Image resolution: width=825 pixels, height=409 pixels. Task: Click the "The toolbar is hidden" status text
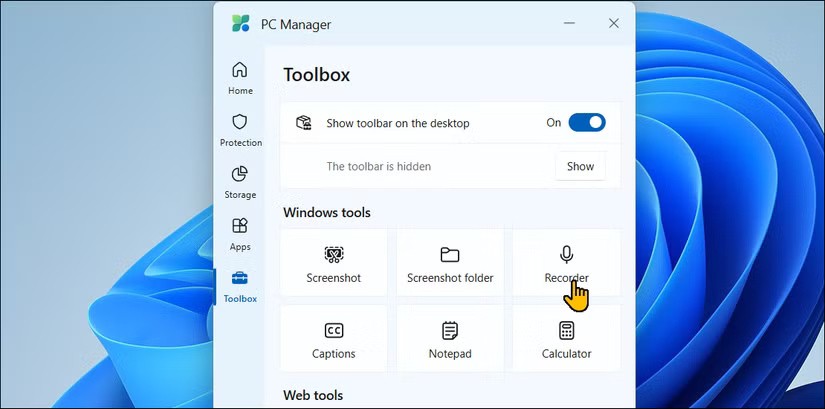(379, 167)
